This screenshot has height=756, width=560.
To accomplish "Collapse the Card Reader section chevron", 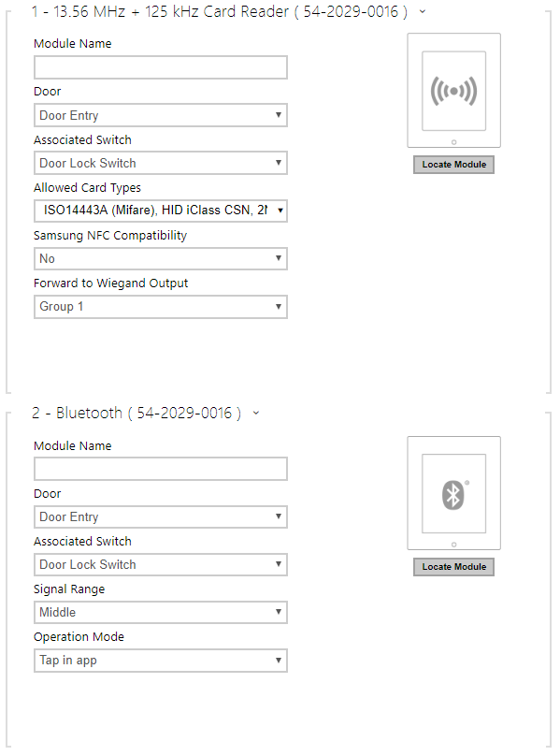I will [423, 11].
